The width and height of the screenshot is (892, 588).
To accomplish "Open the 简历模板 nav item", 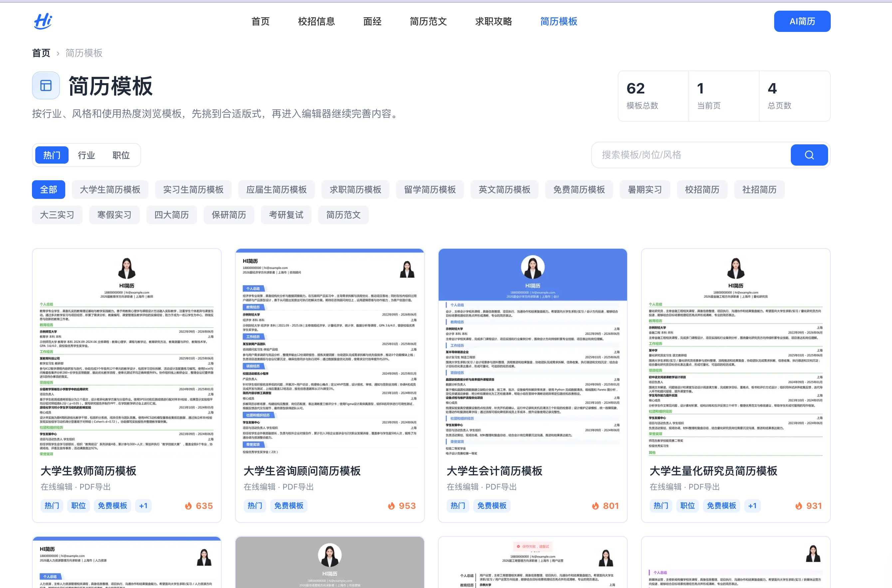I will [559, 21].
